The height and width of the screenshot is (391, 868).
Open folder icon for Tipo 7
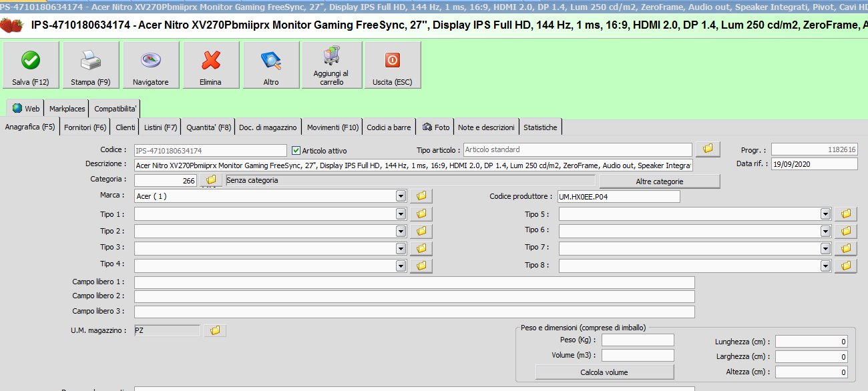pyautogui.click(x=846, y=248)
